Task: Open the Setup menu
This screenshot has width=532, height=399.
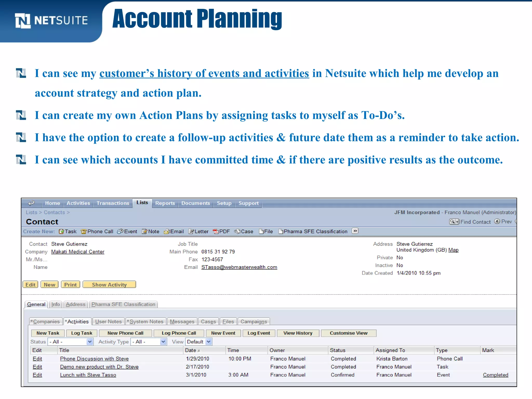Action: point(224,203)
